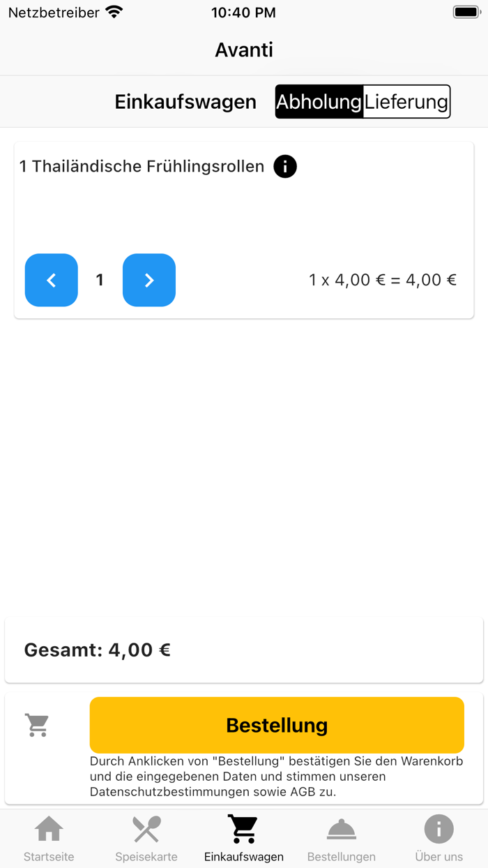Viewport: 488px width, 868px height.
Task: Open the Einkaufswagen header tab
Action: coord(185,101)
